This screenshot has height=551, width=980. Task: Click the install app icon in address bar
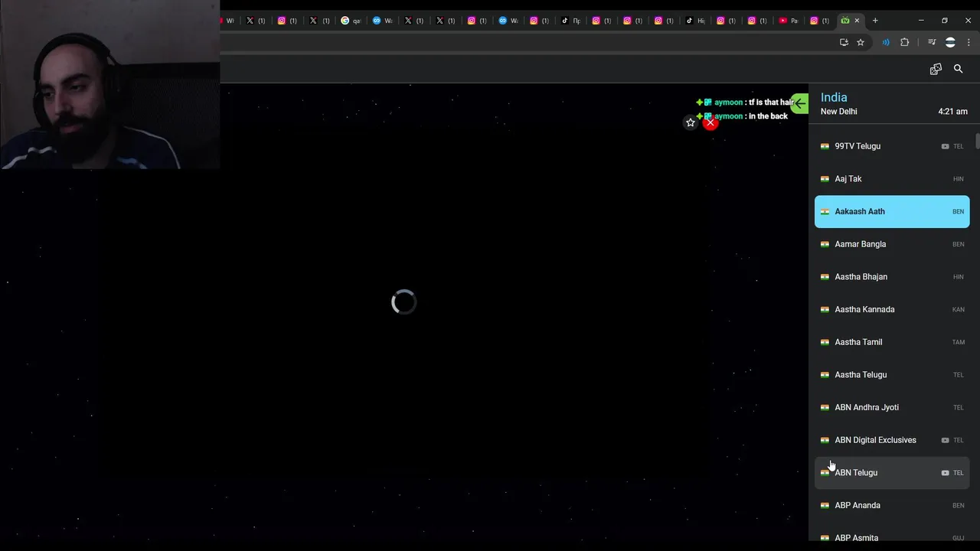pyautogui.click(x=844, y=42)
